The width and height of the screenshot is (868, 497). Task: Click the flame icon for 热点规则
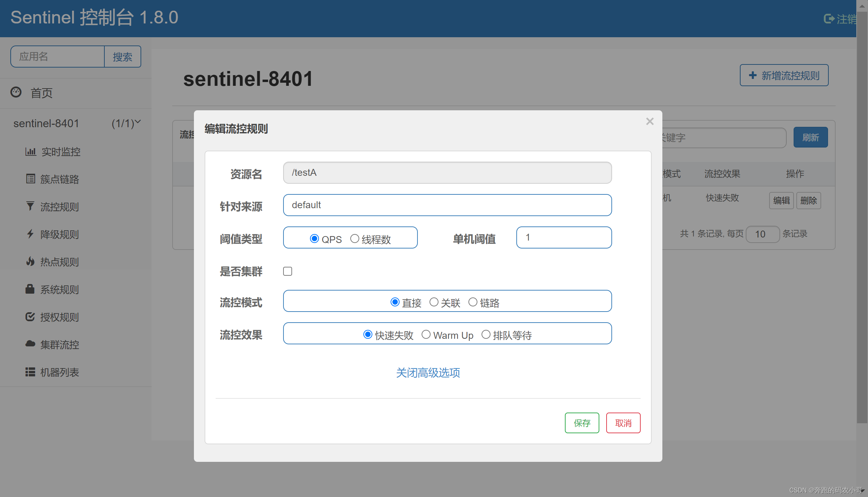[30, 262]
